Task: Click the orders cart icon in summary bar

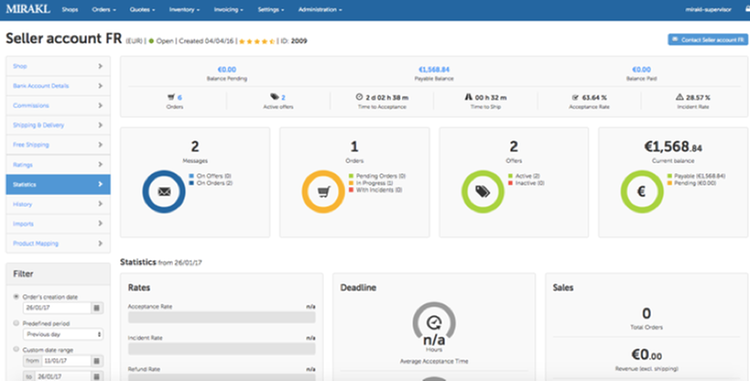Action: tap(171, 97)
